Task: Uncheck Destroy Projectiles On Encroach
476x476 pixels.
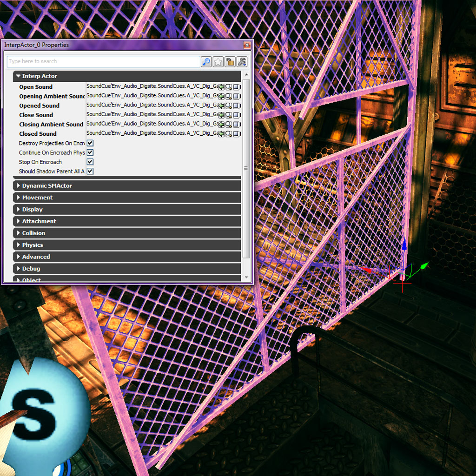Action: pyautogui.click(x=90, y=143)
